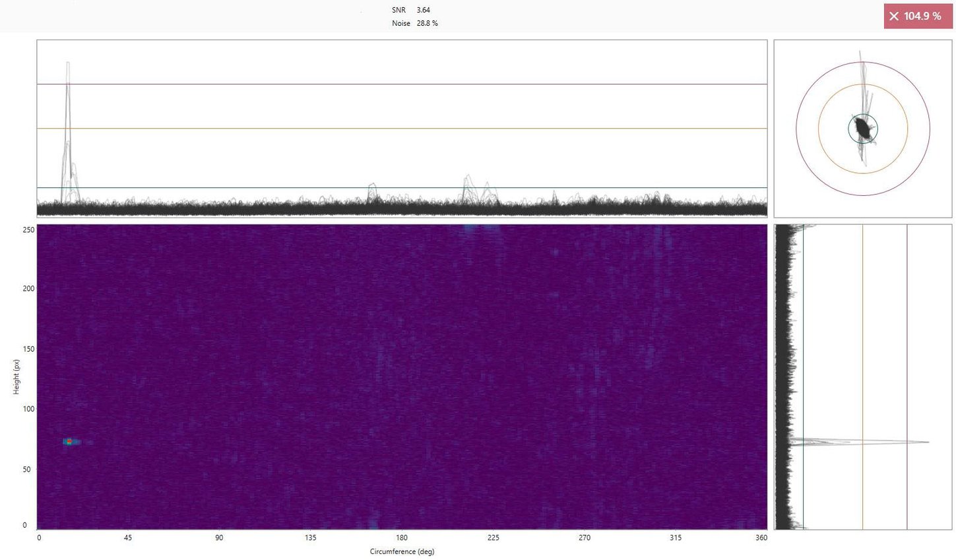Click the 180 tick mark on the circumference axis

click(x=401, y=538)
